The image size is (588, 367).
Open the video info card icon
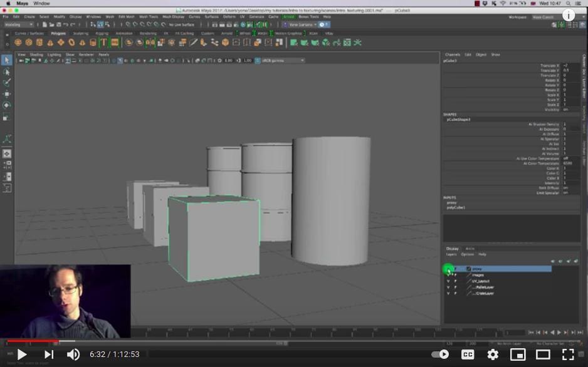point(569,16)
